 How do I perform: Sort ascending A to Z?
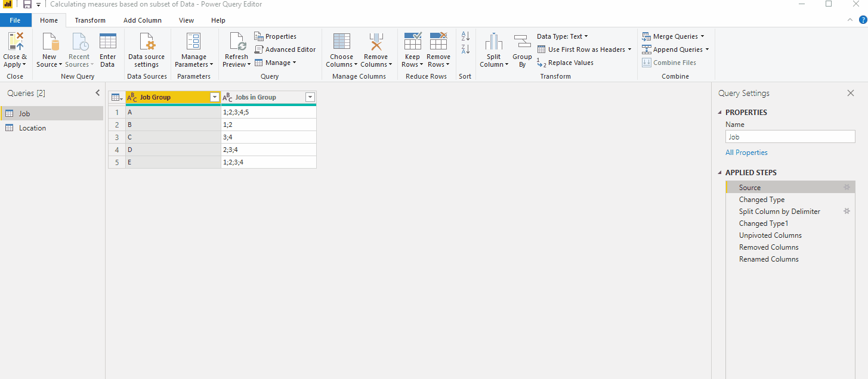[x=466, y=36]
